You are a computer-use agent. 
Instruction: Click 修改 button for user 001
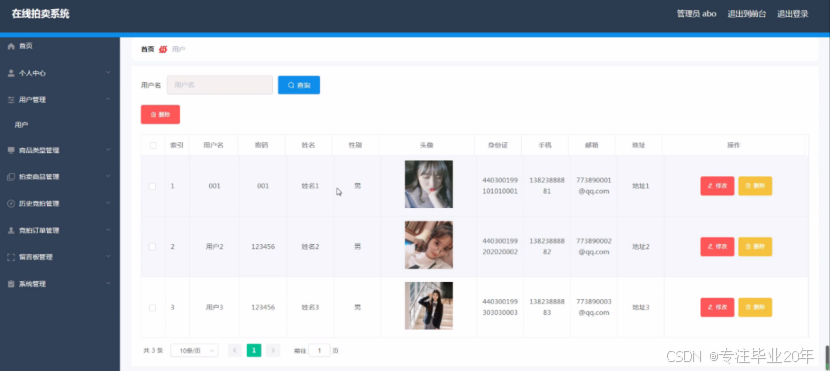point(717,186)
